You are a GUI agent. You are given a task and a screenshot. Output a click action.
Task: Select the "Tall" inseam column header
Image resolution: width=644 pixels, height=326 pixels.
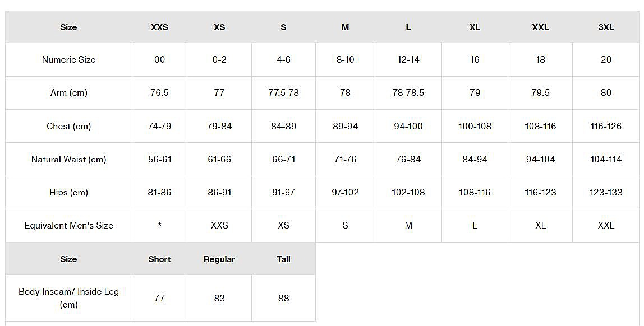[x=283, y=259]
